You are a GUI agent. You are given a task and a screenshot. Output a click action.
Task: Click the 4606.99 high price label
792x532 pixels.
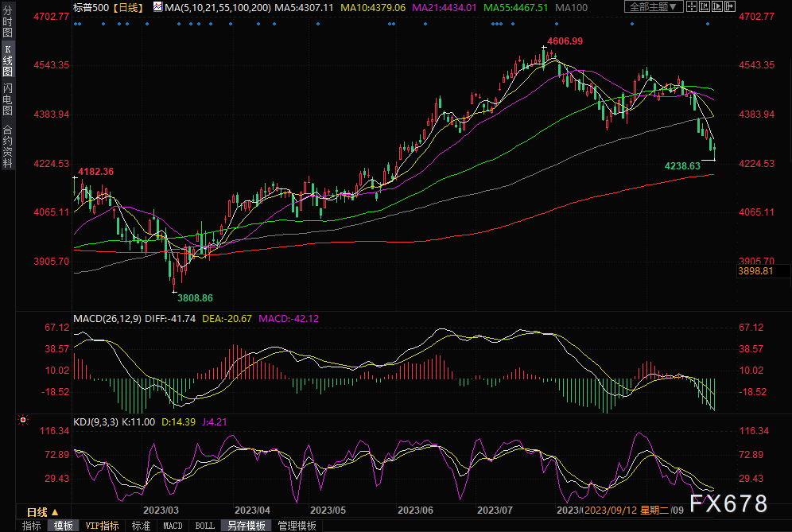(565, 41)
